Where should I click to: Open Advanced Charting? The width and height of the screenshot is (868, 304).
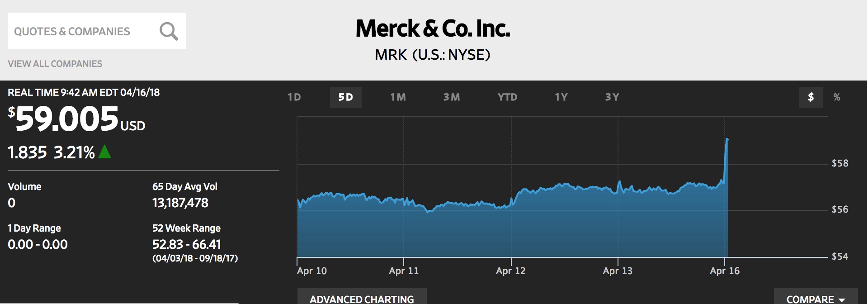tap(362, 298)
